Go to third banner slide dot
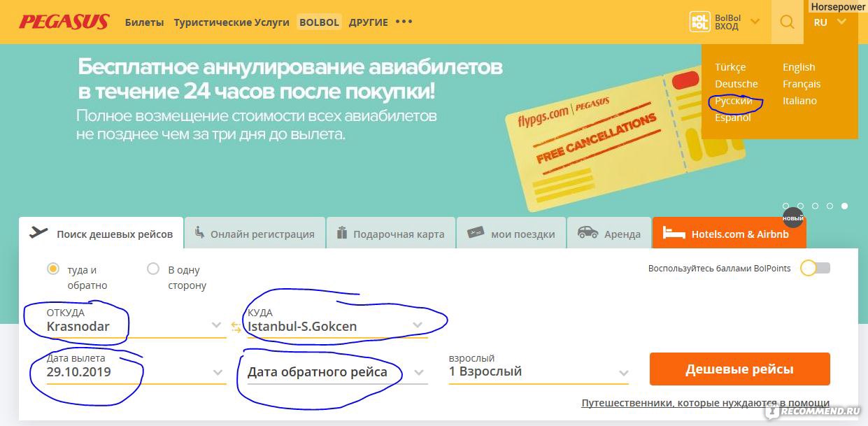The width and height of the screenshot is (868, 426). (815, 206)
